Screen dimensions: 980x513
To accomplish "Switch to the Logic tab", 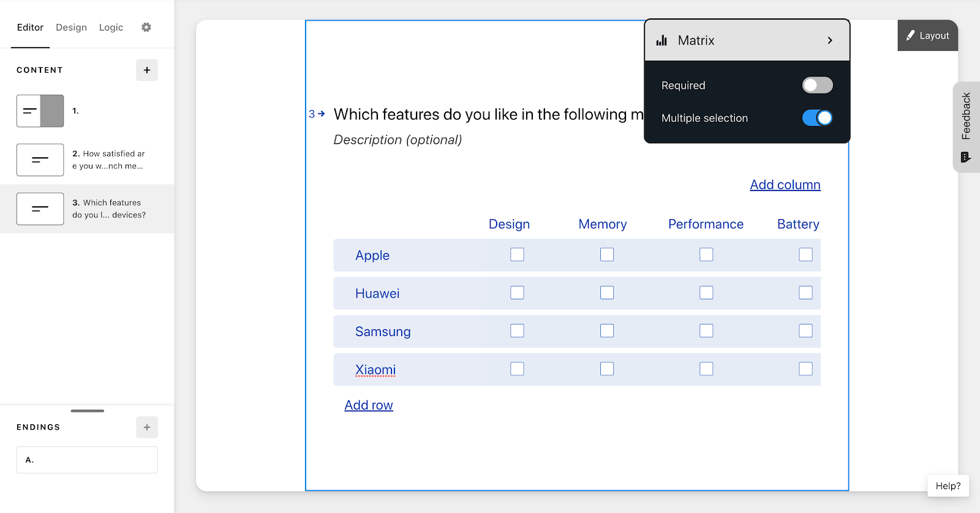I will (x=111, y=28).
